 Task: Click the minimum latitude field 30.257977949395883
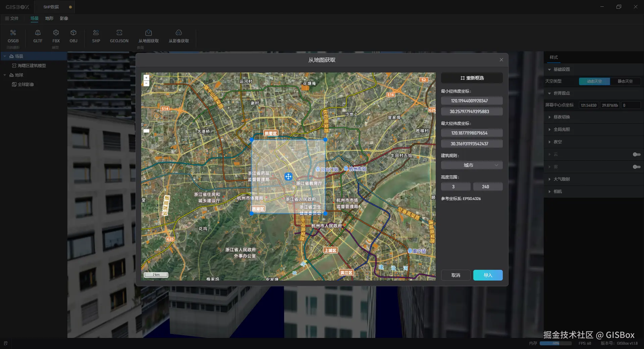(x=472, y=111)
